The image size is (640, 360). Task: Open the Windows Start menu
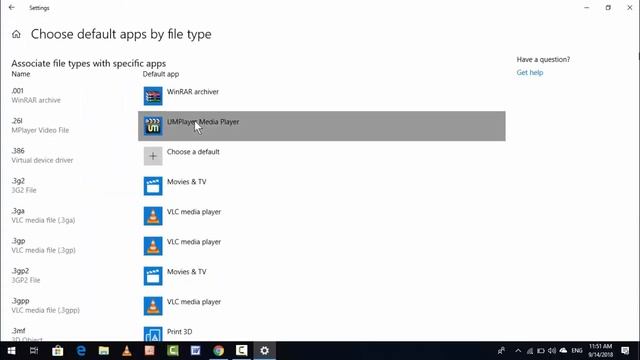[x=11, y=351]
